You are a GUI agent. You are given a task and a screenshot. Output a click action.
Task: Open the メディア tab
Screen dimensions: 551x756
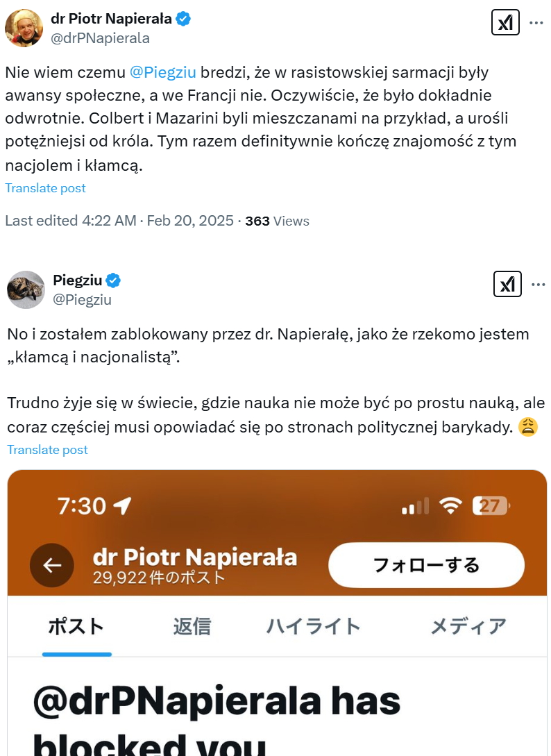click(468, 626)
